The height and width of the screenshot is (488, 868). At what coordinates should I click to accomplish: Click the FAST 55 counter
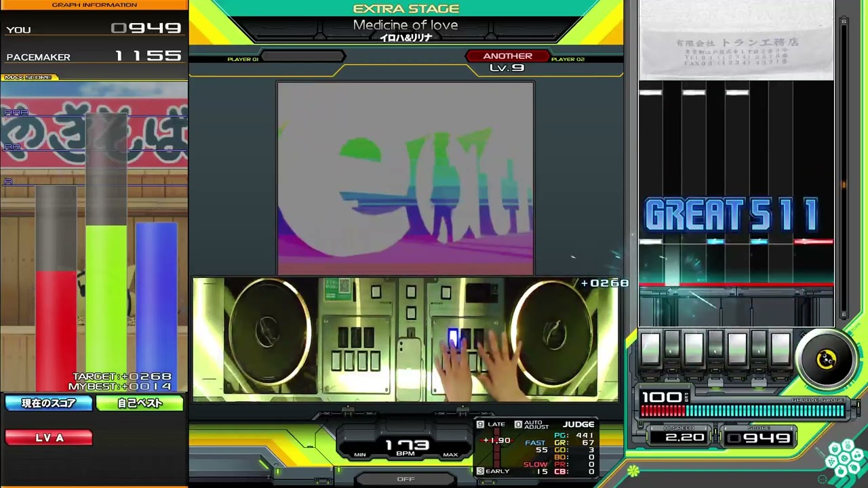pos(536,447)
